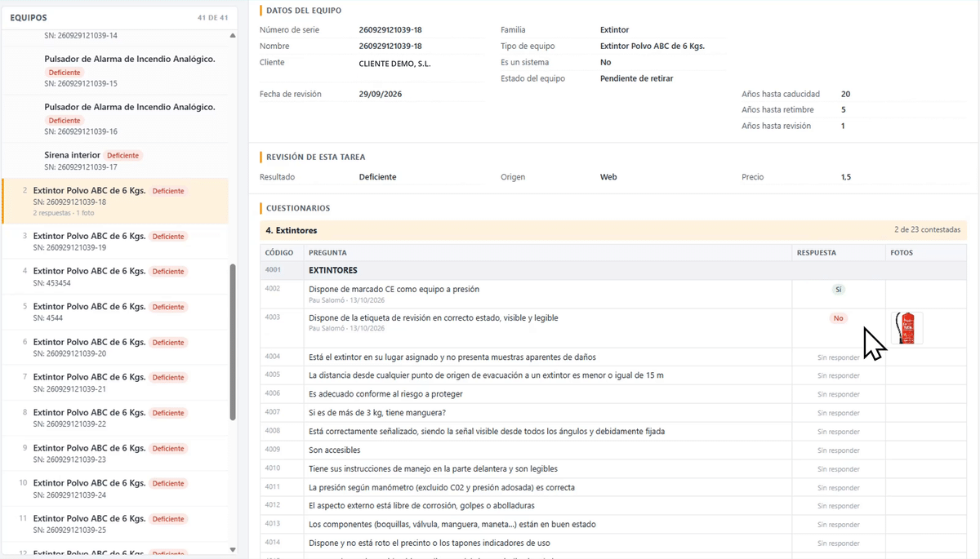Select the Sirena interior equipment row
This screenshot has width=980, height=559.
click(117, 161)
